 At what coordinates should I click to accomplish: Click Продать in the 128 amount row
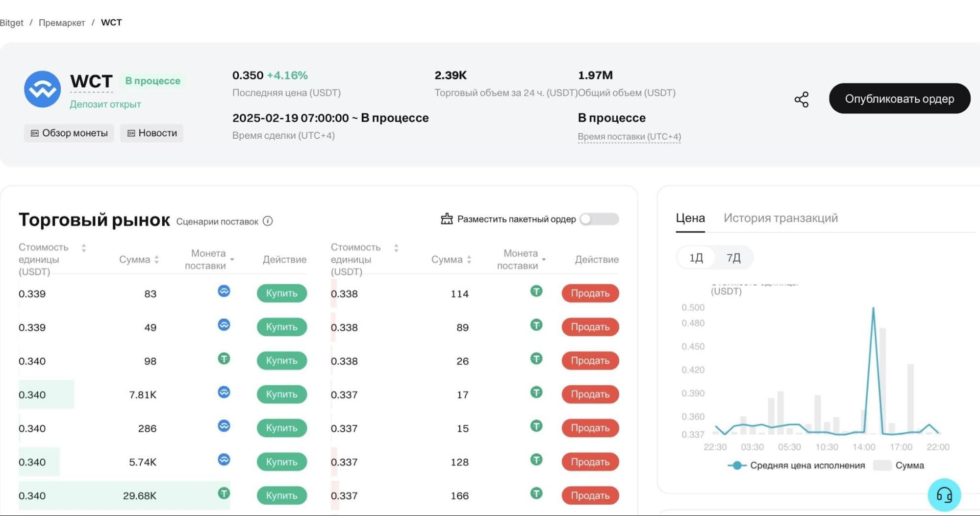tap(590, 462)
